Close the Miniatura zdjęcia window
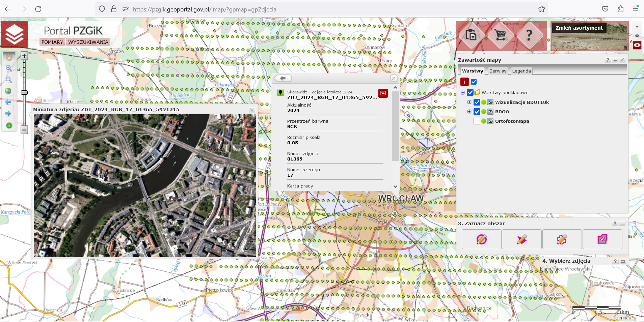This screenshot has width=644, height=322. 252,110
